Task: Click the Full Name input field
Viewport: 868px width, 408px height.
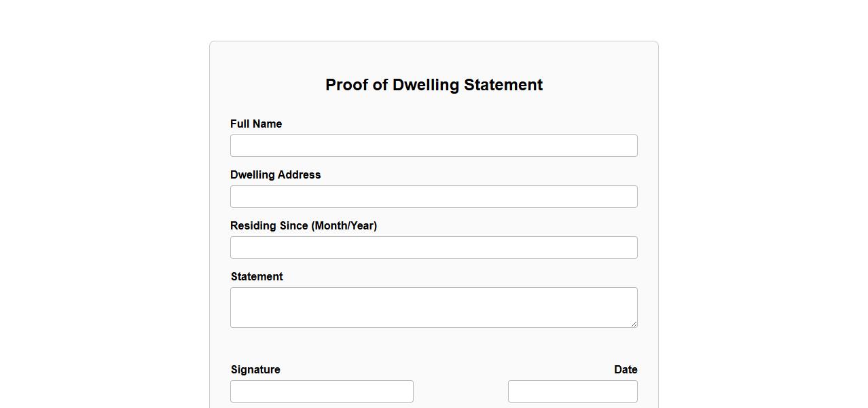Action: click(433, 146)
